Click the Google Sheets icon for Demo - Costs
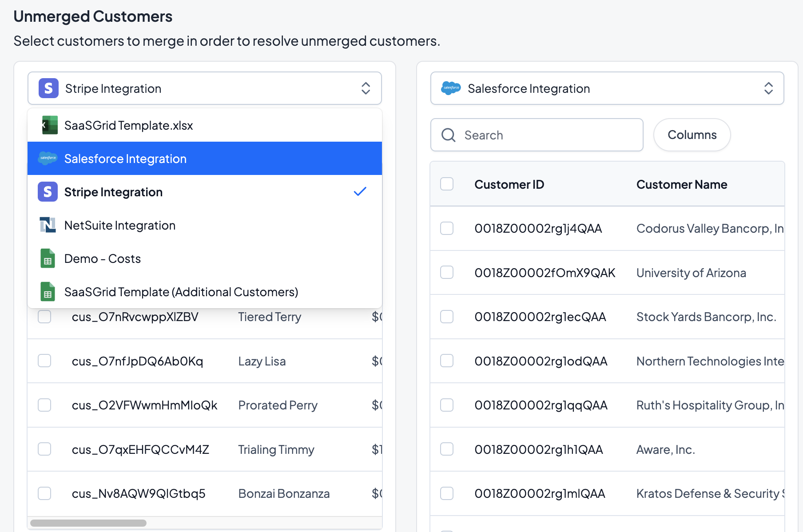The width and height of the screenshot is (803, 532). point(48,258)
